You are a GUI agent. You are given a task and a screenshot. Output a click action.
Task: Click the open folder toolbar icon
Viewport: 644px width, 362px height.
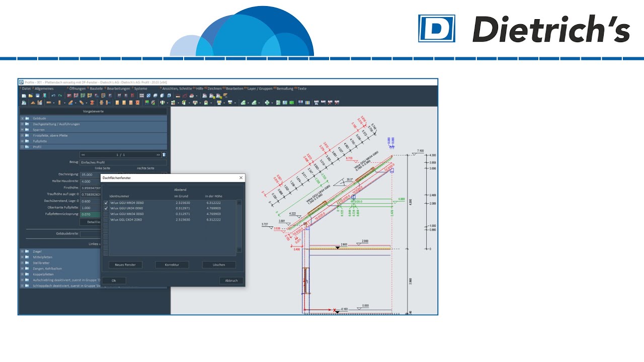coord(31,96)
